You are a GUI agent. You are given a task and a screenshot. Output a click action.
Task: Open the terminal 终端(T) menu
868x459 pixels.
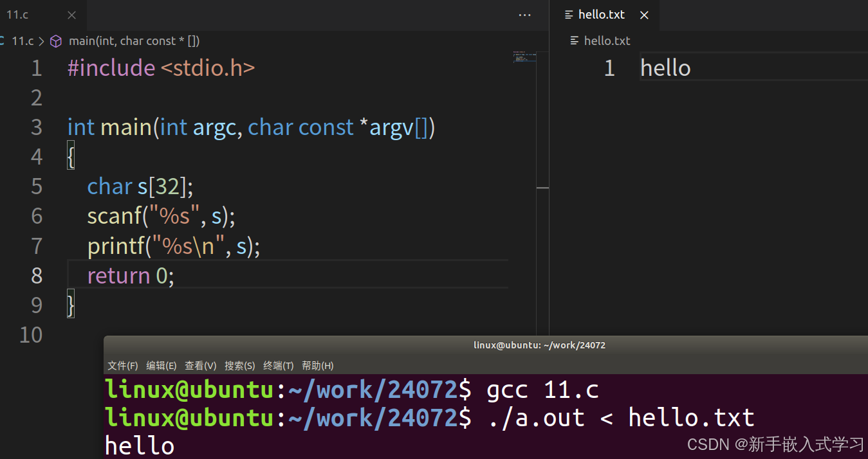(x=278, y=366)
